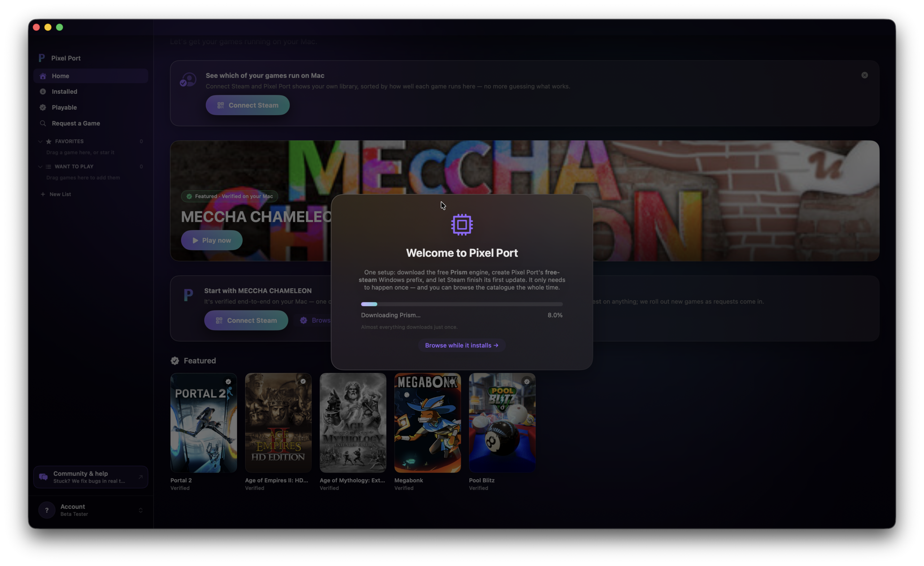Image resolution: width=924 pixels, height=566 pixels.
Task: Click Connect Steam in the Start card
Action: point(246,320)
